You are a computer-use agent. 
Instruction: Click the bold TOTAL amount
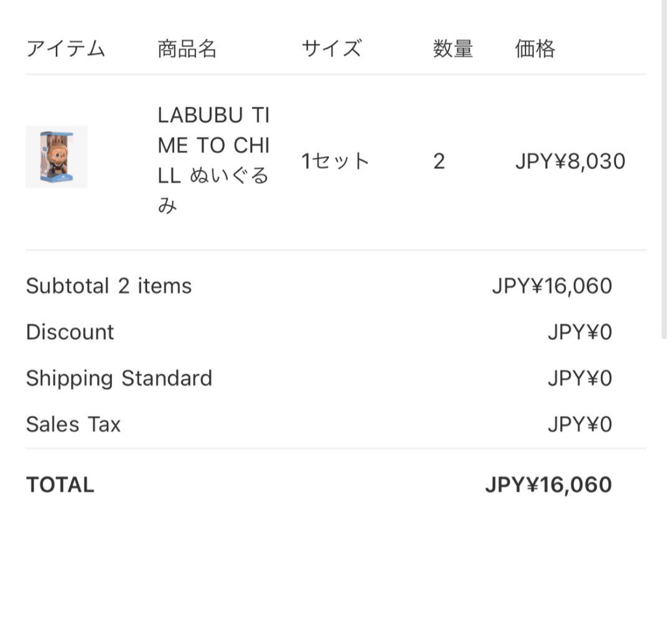coord(548,485)
